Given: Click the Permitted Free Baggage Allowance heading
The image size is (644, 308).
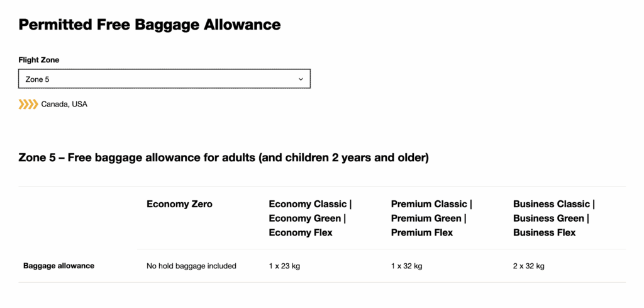Looking at the screenshot, I should (x=150, y=25).
